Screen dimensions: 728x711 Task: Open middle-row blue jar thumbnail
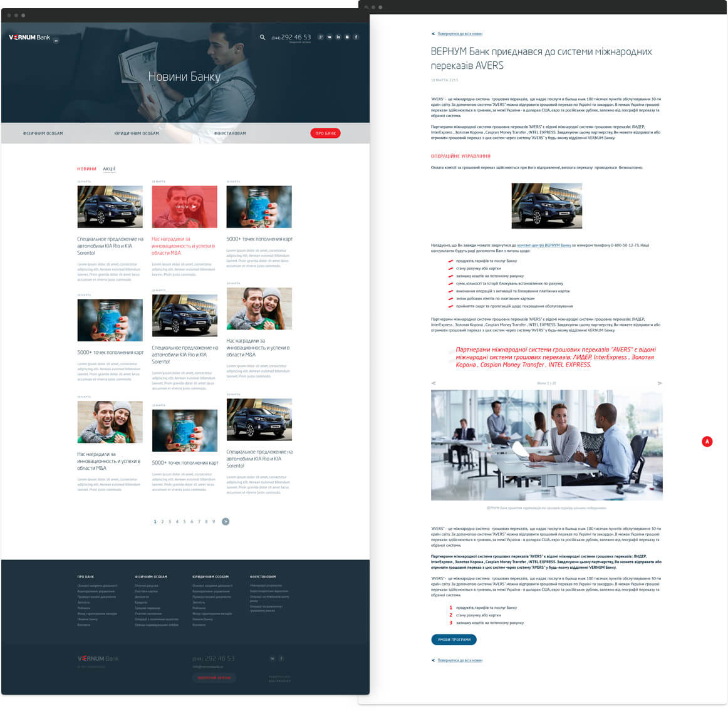coord(110,320)
